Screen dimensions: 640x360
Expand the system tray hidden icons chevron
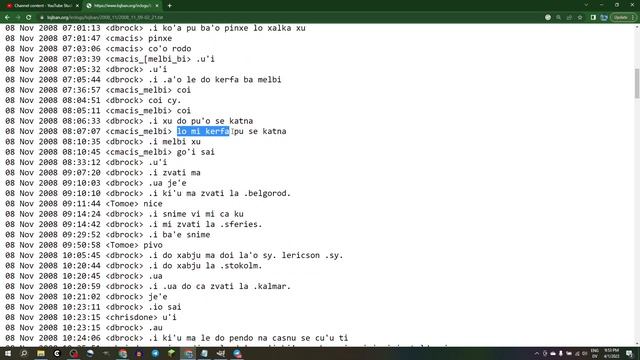[x=537, y=353]
